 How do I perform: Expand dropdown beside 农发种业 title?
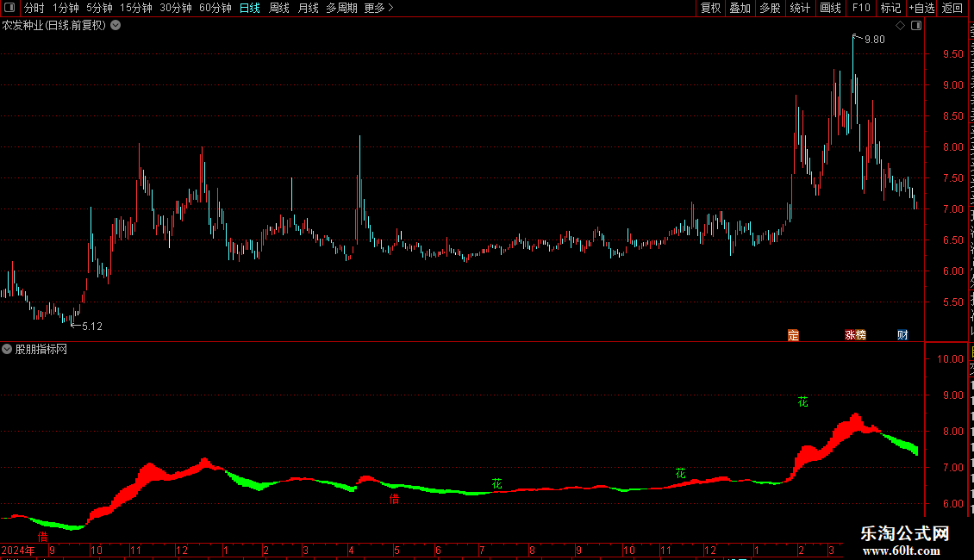click(x=116, y=26)
